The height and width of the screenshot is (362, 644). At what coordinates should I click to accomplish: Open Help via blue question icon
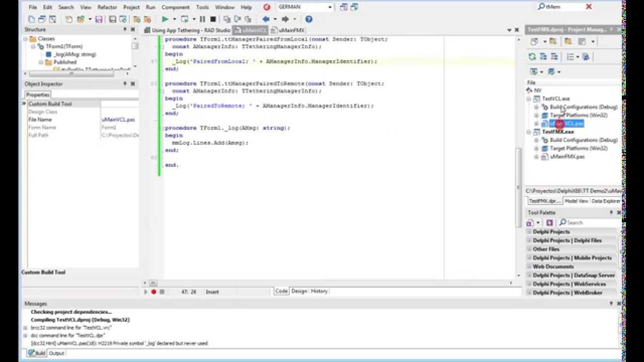pyautogui.click(x=309, y=19)
